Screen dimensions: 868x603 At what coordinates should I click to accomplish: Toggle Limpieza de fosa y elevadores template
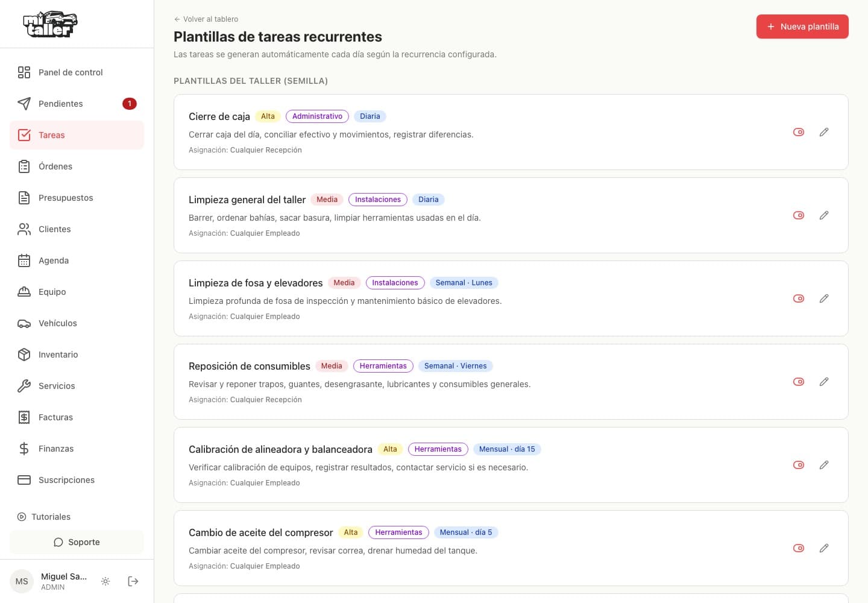pos(799,298)
